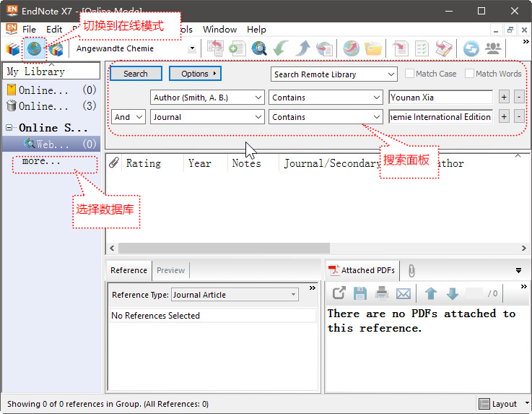Select Online Search Mode globe icon
The height and width of the screenshot is (414, 532).
pyautogui.click(x=34, y=49)
